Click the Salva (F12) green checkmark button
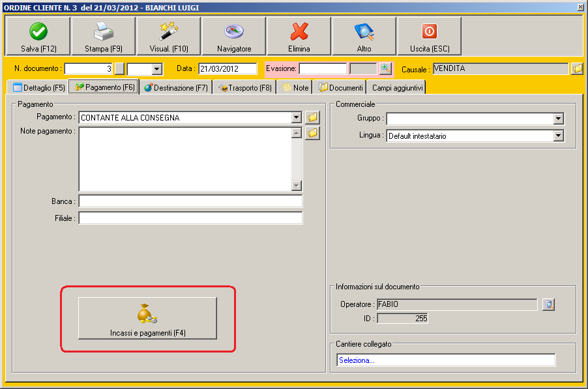The width and height of the screenshot is (588, 389). click(x=38, y=36)
